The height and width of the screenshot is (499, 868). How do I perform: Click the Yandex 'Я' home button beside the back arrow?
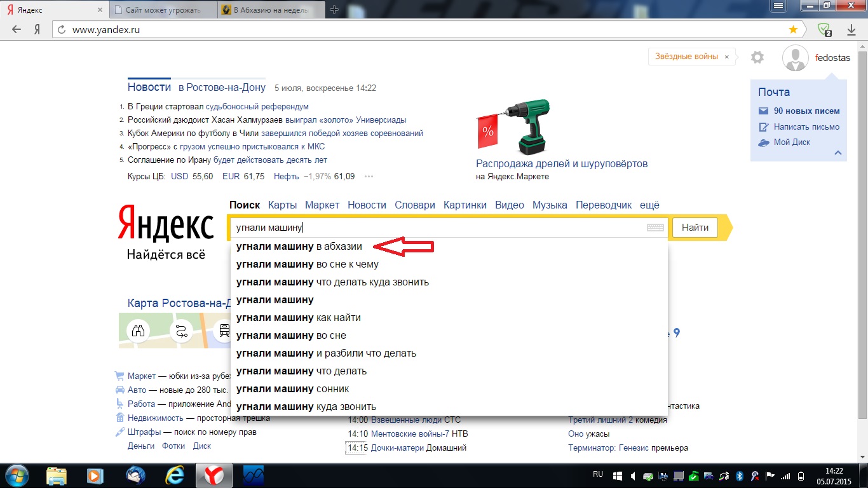tap(37, 29)
